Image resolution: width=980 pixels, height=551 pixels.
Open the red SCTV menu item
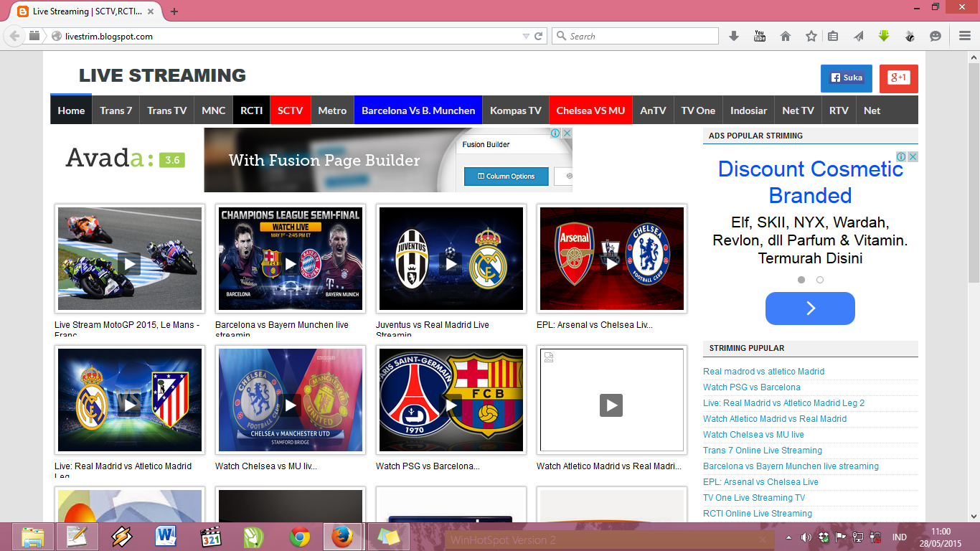291,110
